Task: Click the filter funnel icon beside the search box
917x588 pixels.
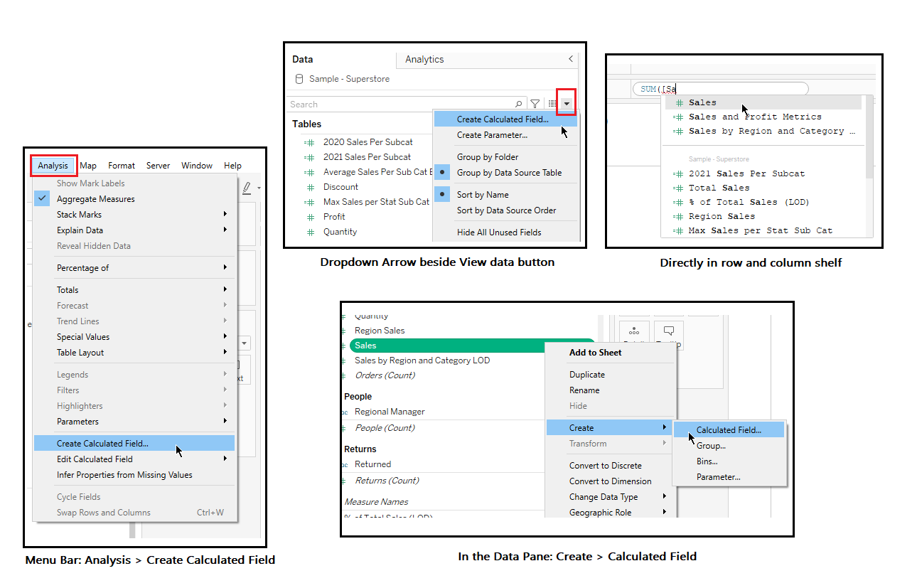Action: (x=535, y=104)
